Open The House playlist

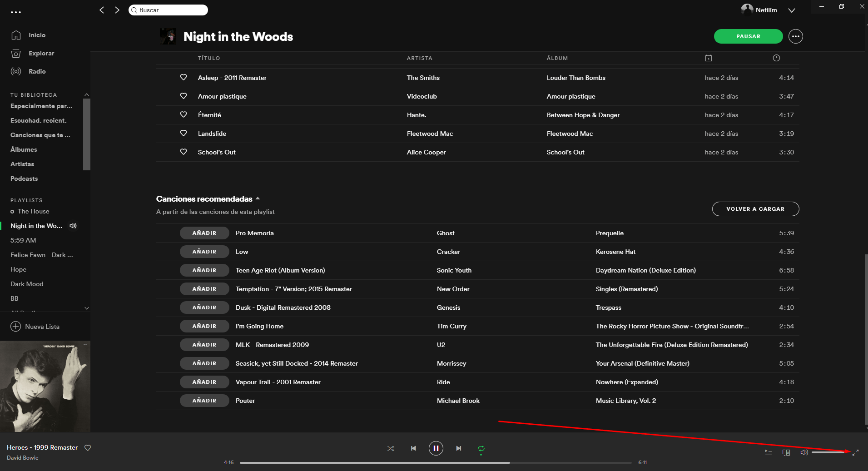click(x=33, y=211)
